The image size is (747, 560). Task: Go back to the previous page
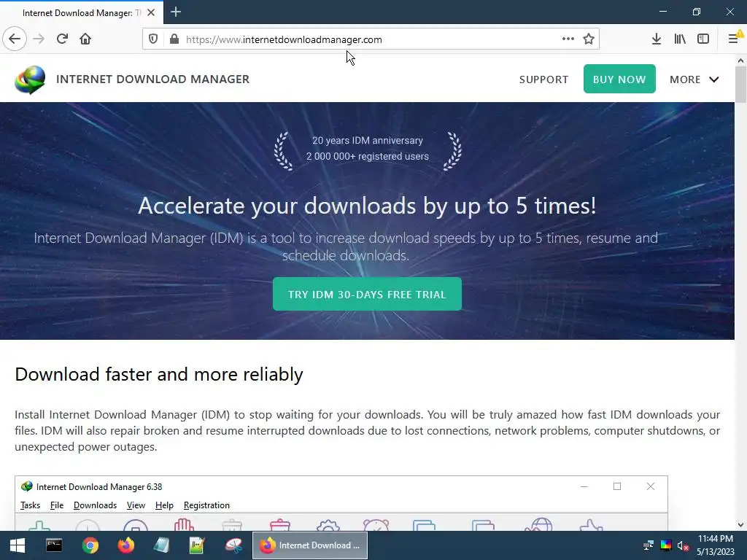click(15, 39)
